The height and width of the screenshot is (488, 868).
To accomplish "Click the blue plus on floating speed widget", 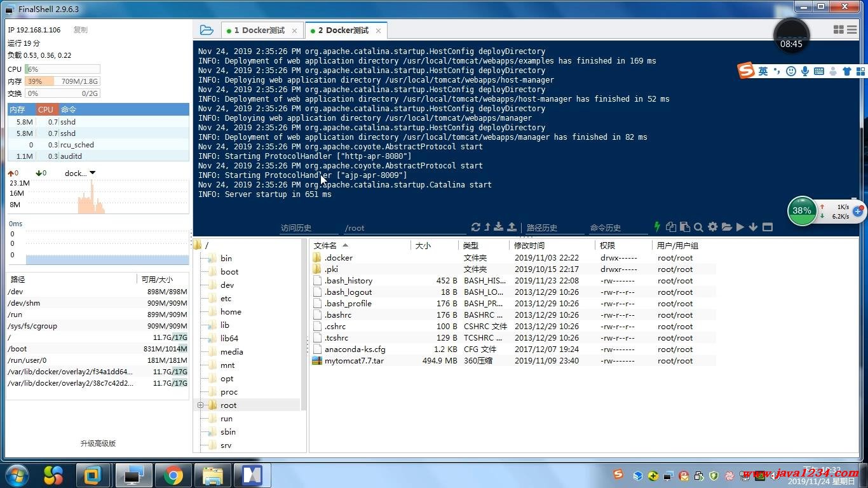I will tap(858, 212).
